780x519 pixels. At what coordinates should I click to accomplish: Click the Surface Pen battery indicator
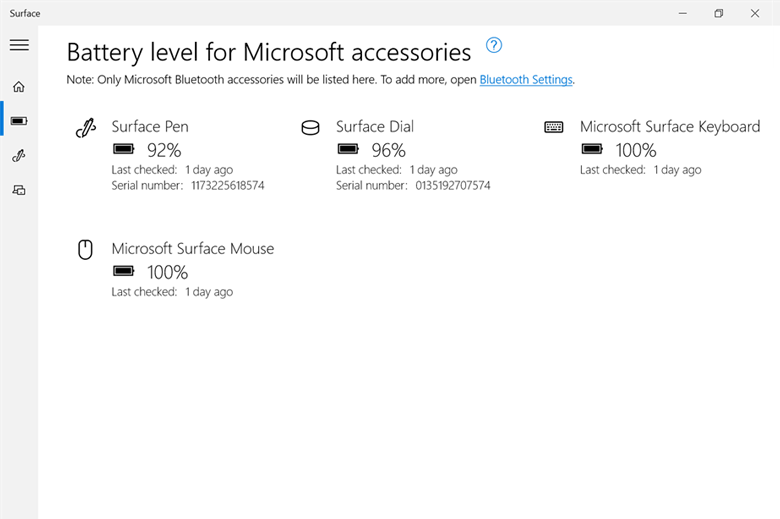[x=124, y=150]
